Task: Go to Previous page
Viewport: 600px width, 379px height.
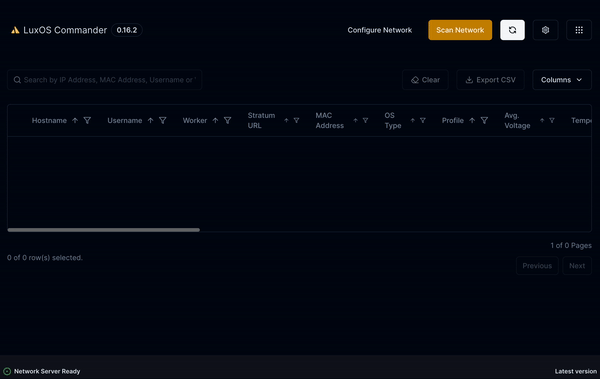Action: coord(537,266)
